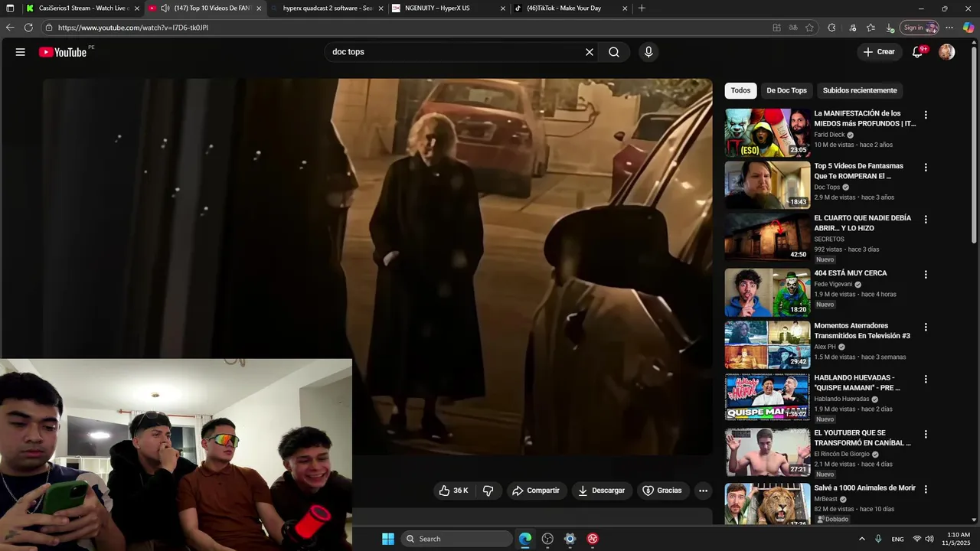Image resolution: width=980 pixels, height=551 pixels.
Task: Open the YouTube account avatar menu
Action: pos(947,52)
